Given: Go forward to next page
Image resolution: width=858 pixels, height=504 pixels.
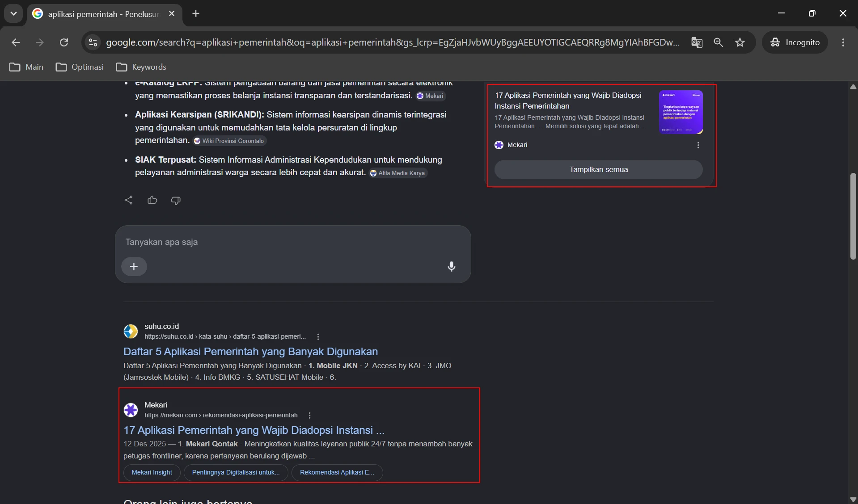Looking at the screenshot, I should (x=40, y=42).
